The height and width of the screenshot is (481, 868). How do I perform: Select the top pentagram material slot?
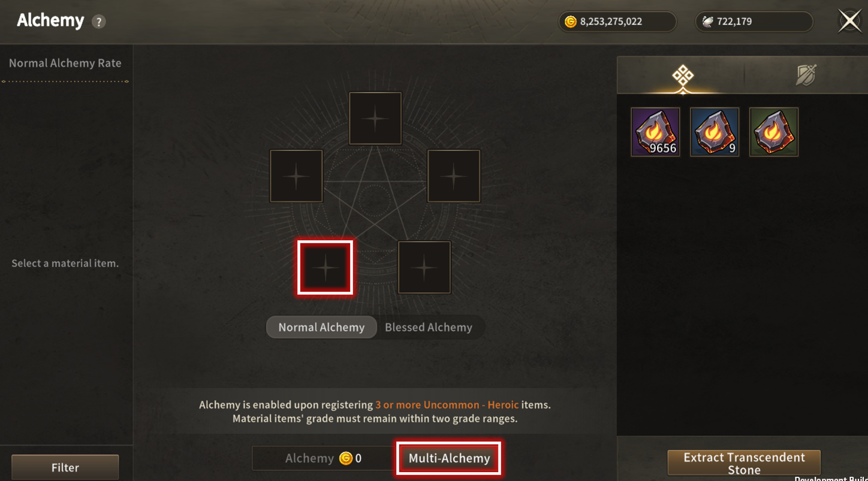[x=375, y=118]
